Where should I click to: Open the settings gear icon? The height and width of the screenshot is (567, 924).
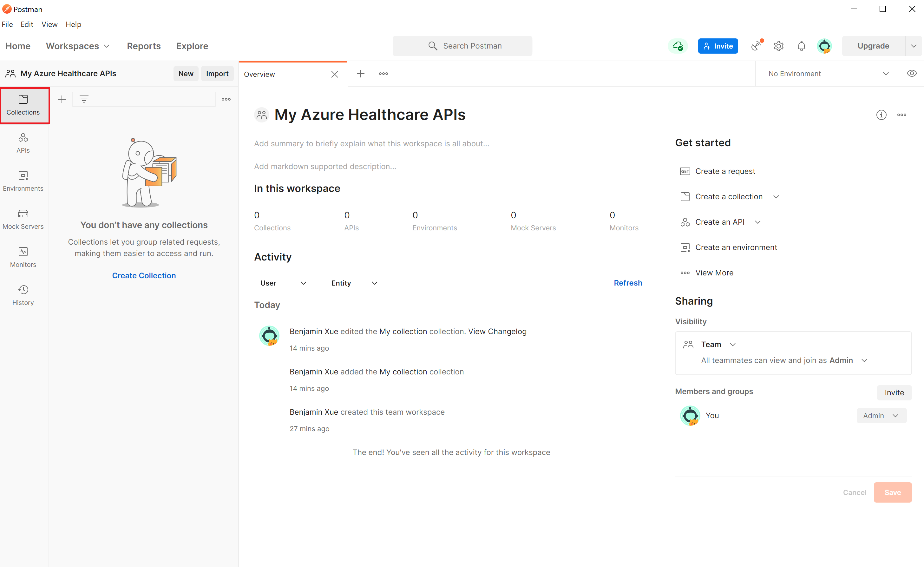[778, 46]
